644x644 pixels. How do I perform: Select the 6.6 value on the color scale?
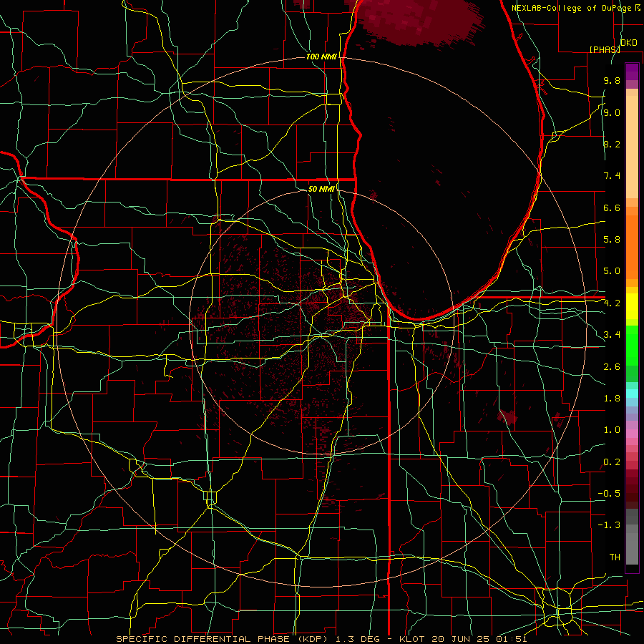tap(612, 208)
